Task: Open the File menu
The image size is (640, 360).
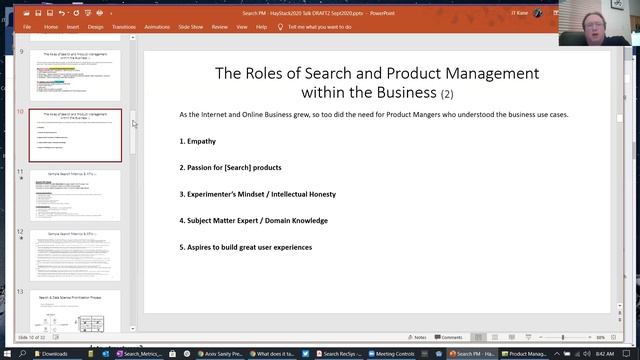Action: 27,27
